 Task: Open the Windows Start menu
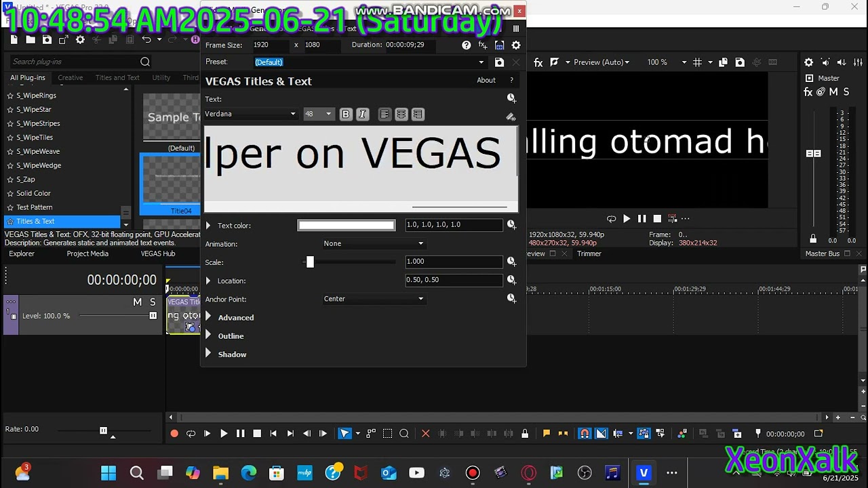point(108,473)
